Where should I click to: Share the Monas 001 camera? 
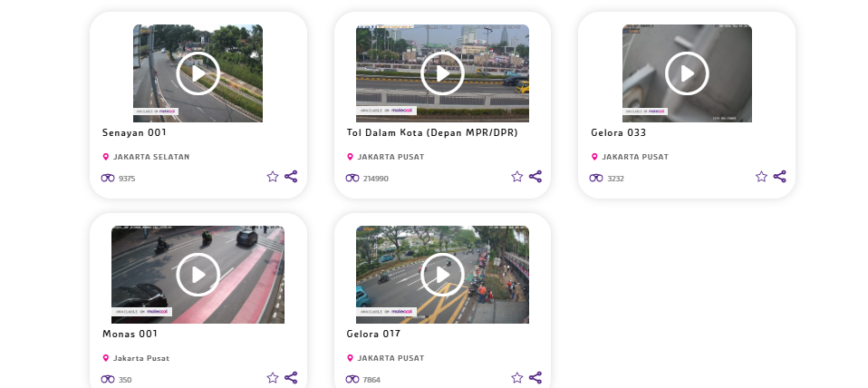point(291,378)
